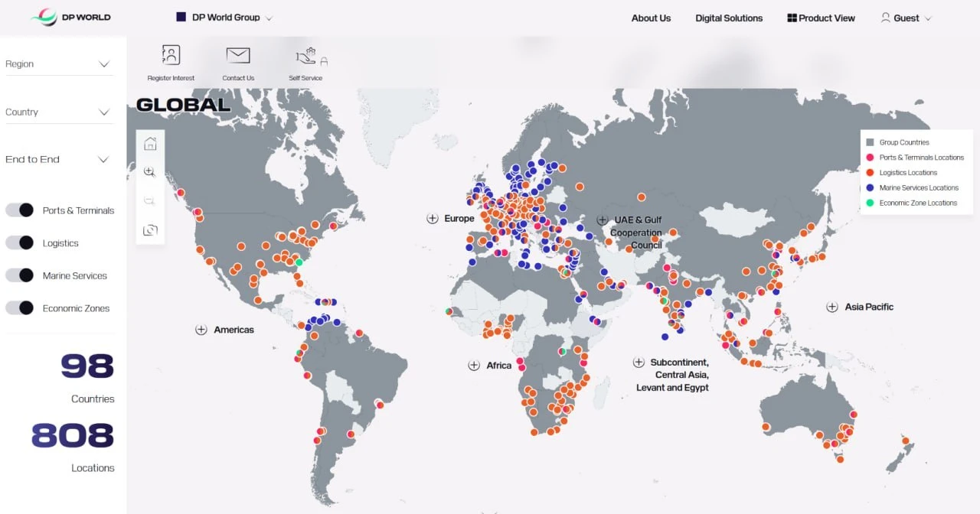The image size is (980, 514).
Task: Click the green Economic Zone legend dot
Action: click(870, 203)
